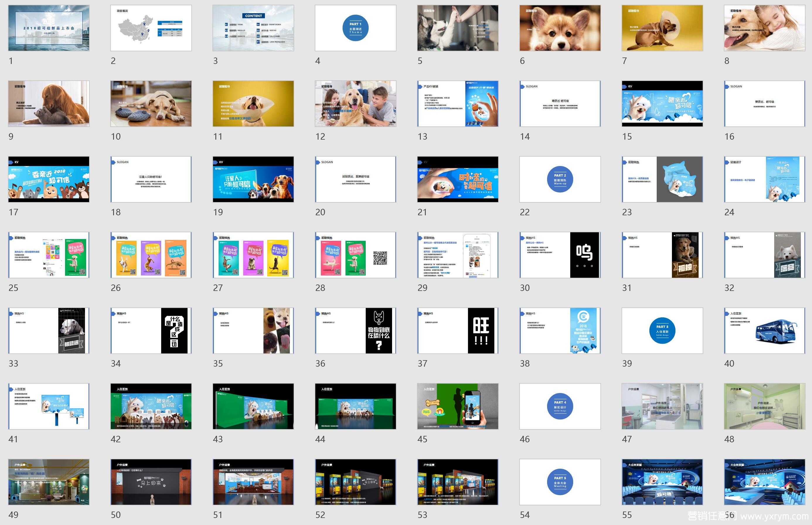Viewport: 812px width, 525px height.
Task: Select slide 33 bulldog behind cage bars
Action: [49, 331]
